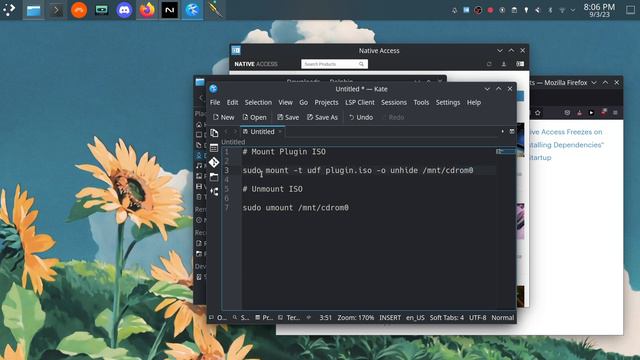Click the line 'sudo umount /mnt/cdrom0'
This screenshot has height=360, width=640.
pyautogui.click(x=296, y=208)
